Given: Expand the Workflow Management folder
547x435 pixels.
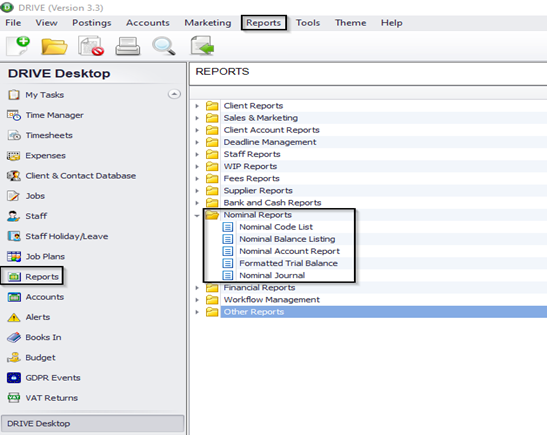Looking at the screenshot, I should pyautogui.click(x=197, y=300).
